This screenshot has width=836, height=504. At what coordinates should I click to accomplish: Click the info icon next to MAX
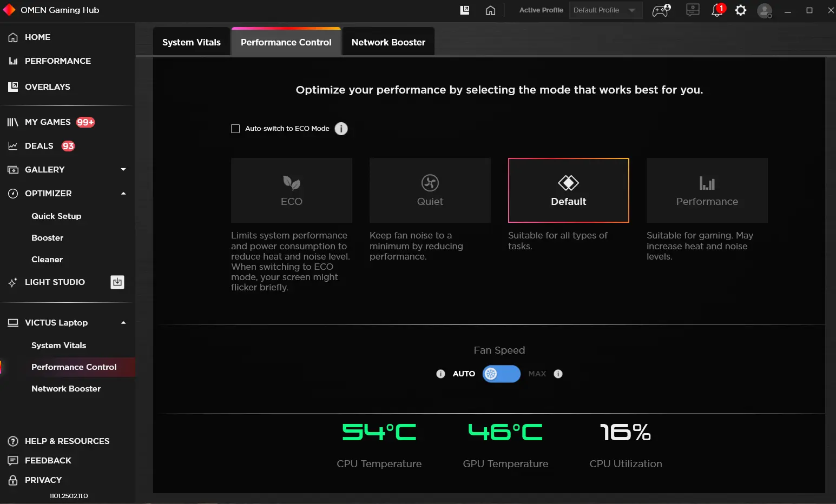558,374
